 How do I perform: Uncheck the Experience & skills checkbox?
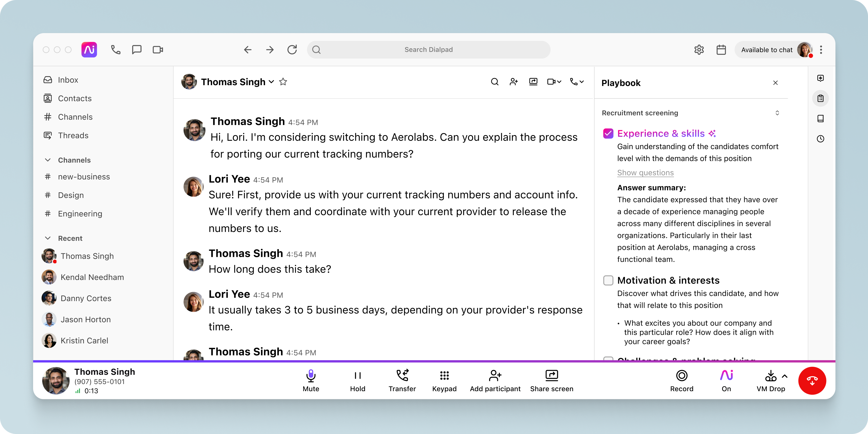pos(608,133)
